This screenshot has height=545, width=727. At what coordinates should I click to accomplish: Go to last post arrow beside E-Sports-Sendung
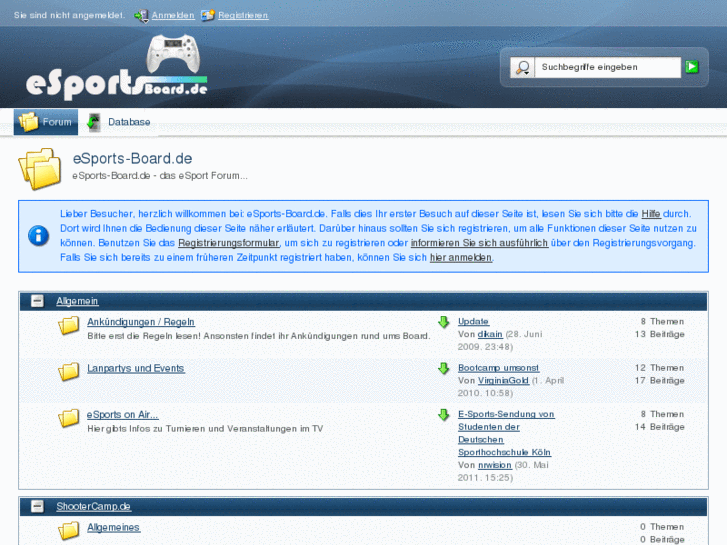pyautogui.click(x=444, y=415)
